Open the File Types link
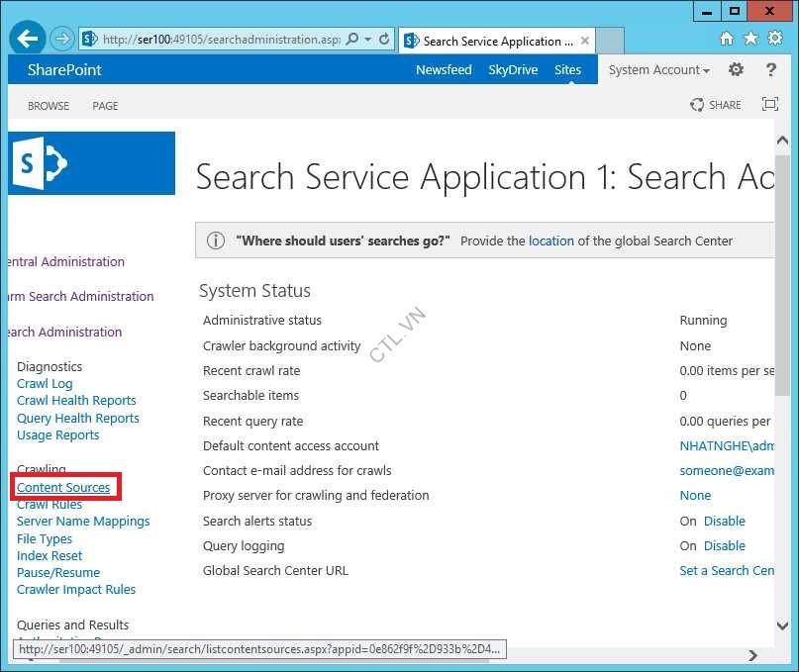 pyautogui.click(x=45, y=539)
